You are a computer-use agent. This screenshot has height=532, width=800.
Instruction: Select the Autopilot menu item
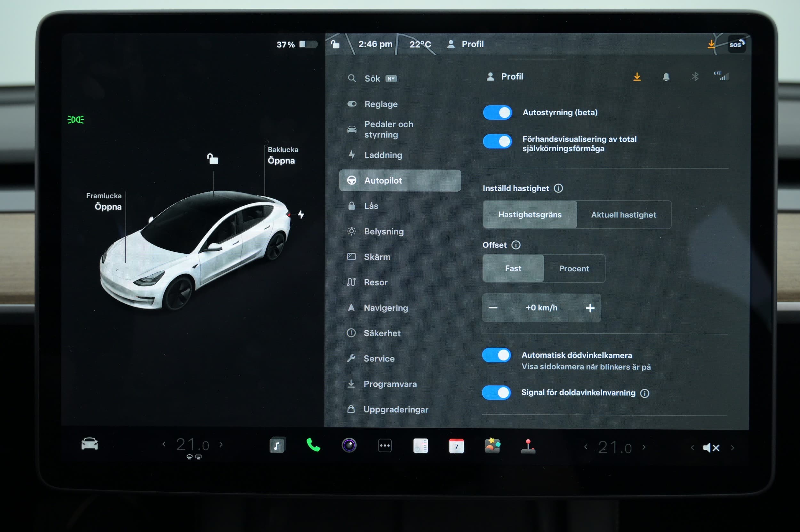pos(400,180)
